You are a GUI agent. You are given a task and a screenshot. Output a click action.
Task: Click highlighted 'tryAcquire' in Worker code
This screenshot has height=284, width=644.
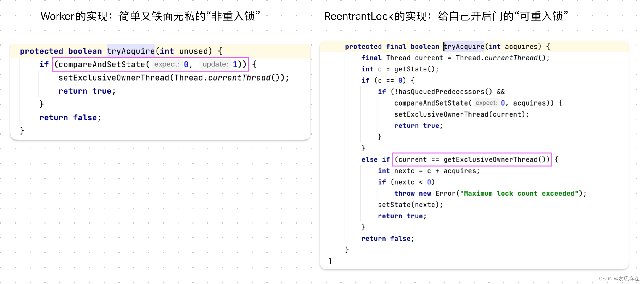pyautogui.click(x=131, y=51)
